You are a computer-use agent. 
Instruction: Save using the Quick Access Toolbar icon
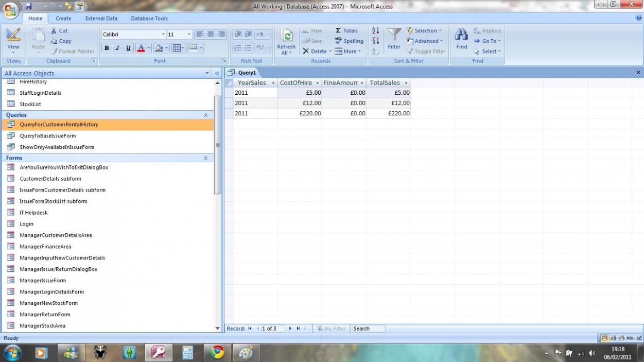[x=28, y=6]
